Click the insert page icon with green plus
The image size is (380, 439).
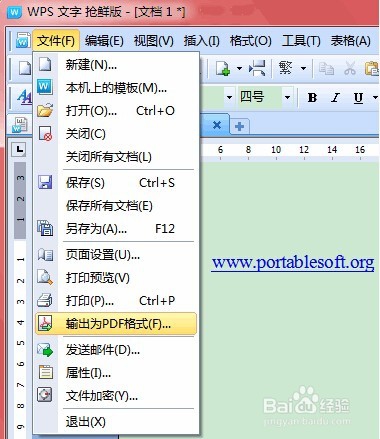pyautogui.click(x=223, y=69)
